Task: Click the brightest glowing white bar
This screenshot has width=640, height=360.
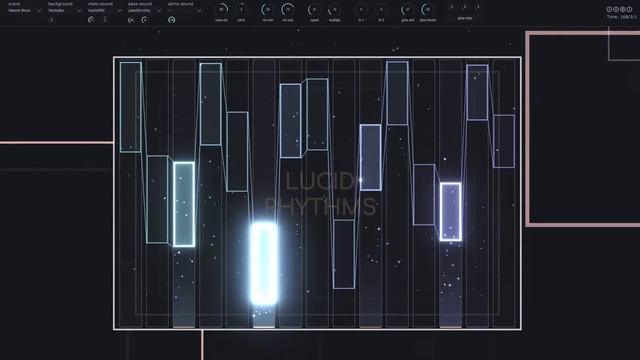Action: click(x=264, y=263)
